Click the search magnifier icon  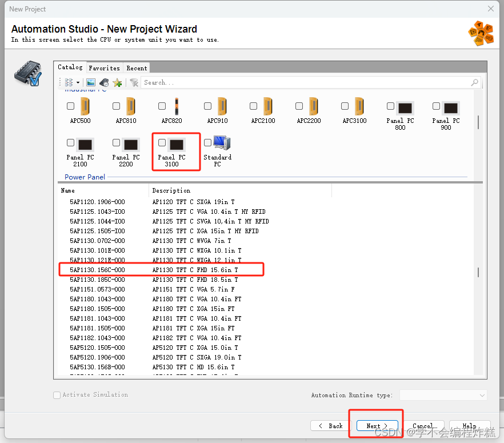coord(474,83)
